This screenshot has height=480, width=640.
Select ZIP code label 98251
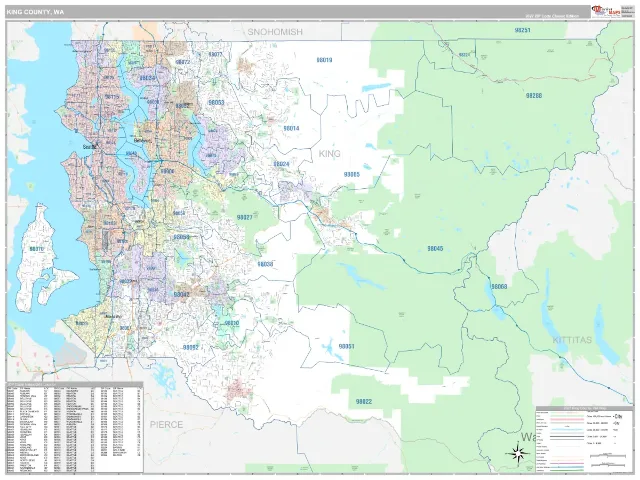pos(522,30)
